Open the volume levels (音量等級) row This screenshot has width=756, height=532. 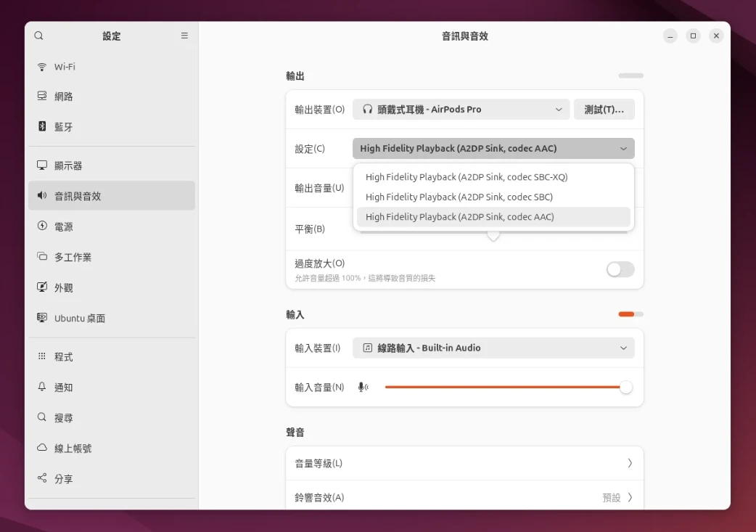point(464,463)
